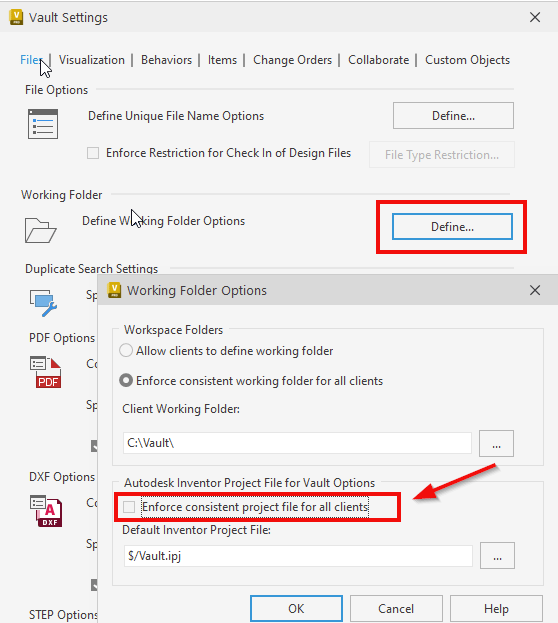Click the Define Working Folder Options label
558x623 pixels.
163,221
